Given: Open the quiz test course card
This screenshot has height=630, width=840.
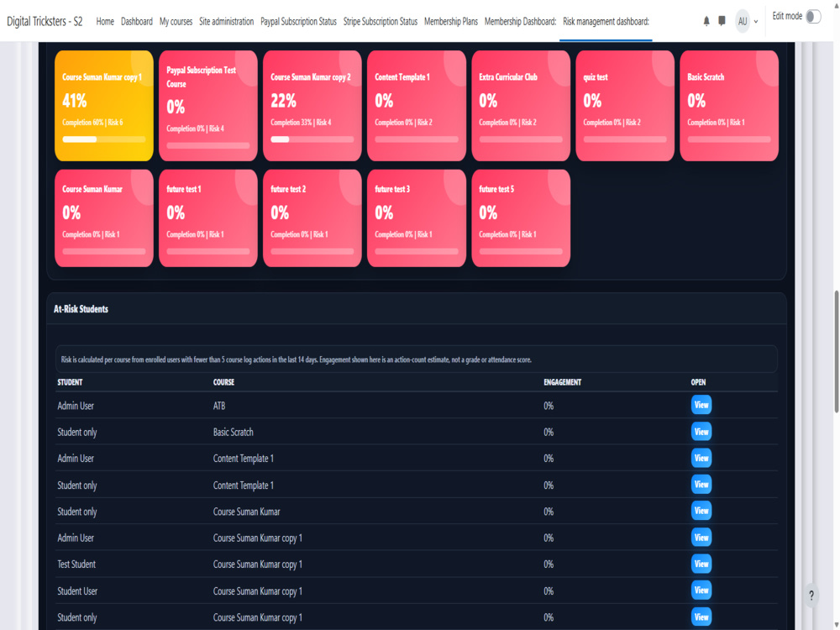Looking at the screenshot, I should pyautogui.click(x=625, y=106).
